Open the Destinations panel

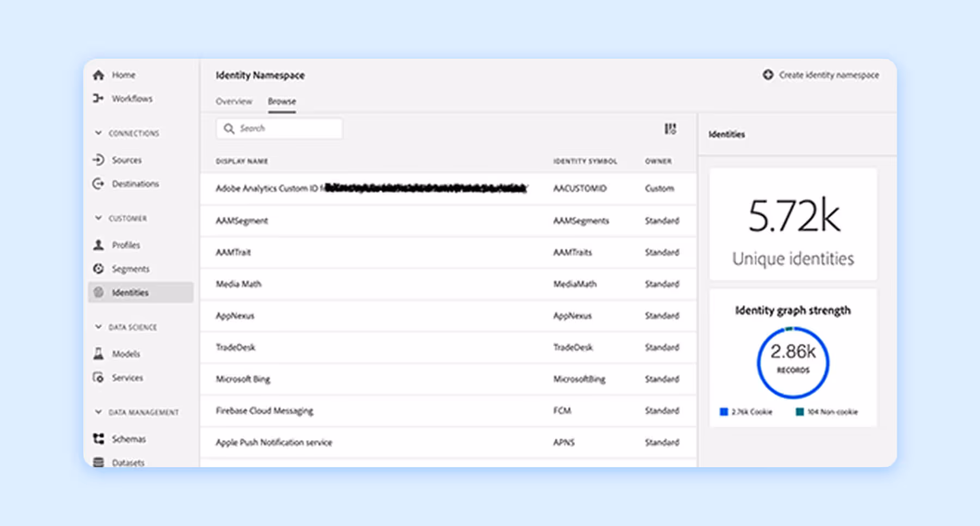pos(99,184)
